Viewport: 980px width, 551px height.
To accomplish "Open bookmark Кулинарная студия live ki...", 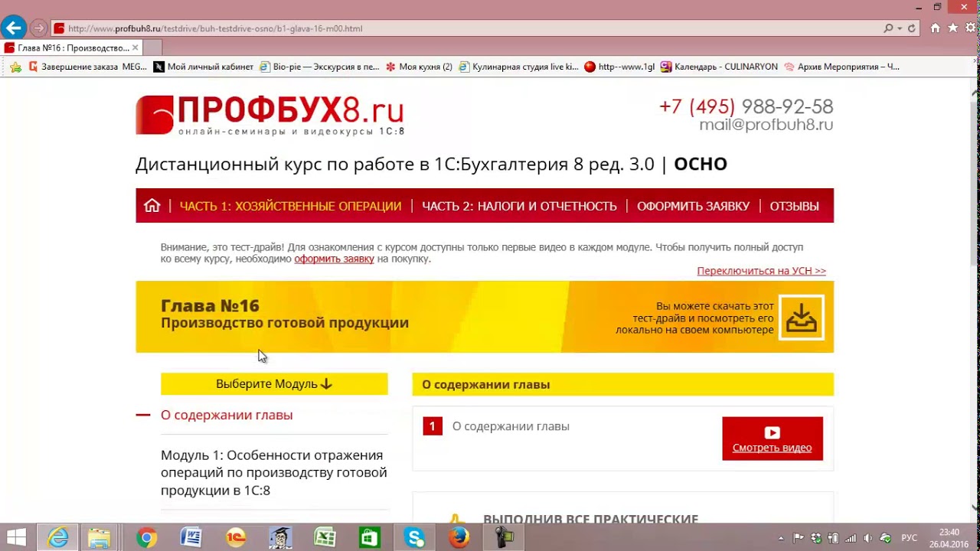I will (x=518, y=67).
